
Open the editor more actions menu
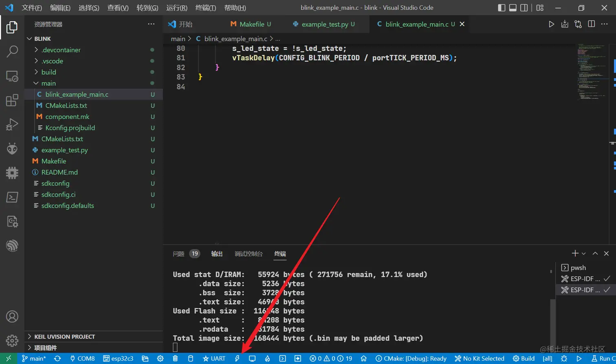(x=605, y=24)
